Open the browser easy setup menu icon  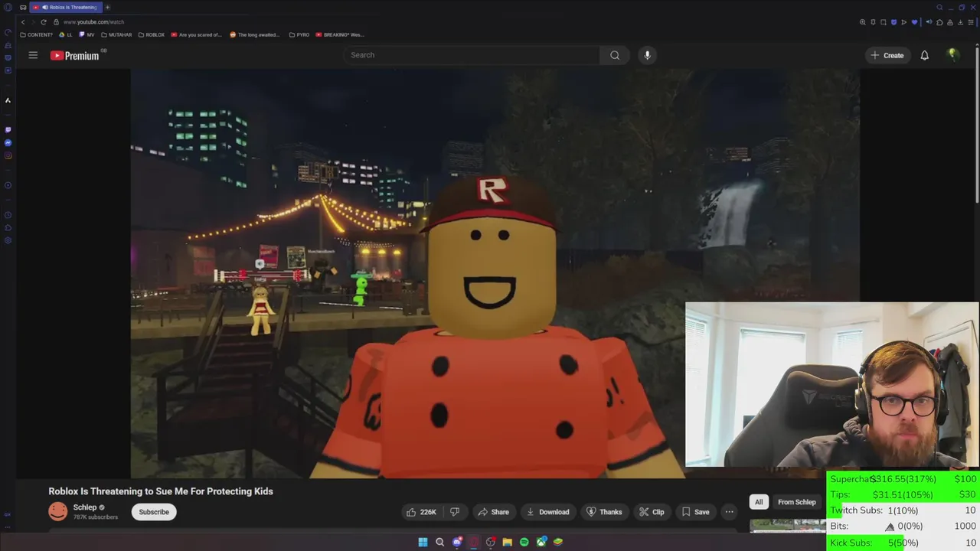[971, 22]
